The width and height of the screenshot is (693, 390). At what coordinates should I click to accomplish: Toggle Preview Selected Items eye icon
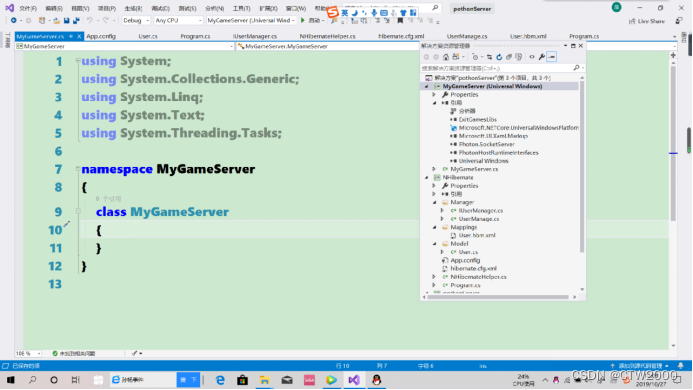coord(532,57)
